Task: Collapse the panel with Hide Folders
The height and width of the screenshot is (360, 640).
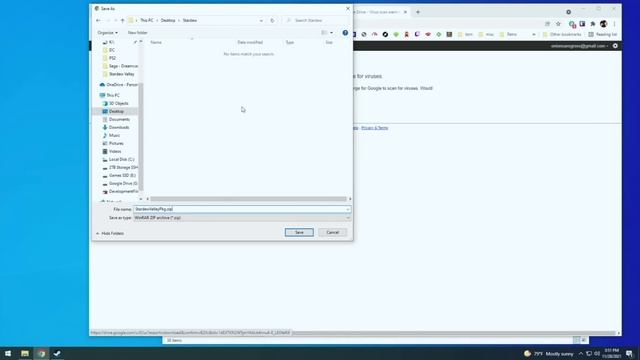Action: pos(110,233)
